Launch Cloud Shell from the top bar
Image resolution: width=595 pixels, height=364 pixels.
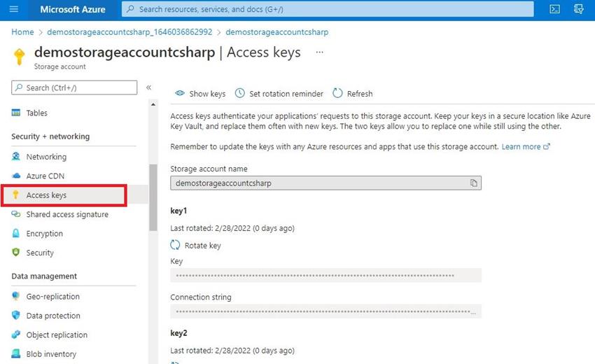[554, 9]
